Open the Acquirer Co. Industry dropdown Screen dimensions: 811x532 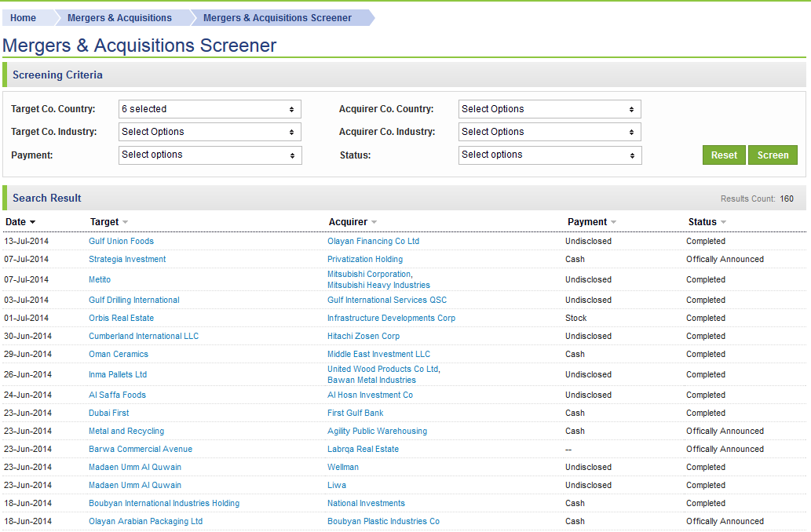click(550, 132)
